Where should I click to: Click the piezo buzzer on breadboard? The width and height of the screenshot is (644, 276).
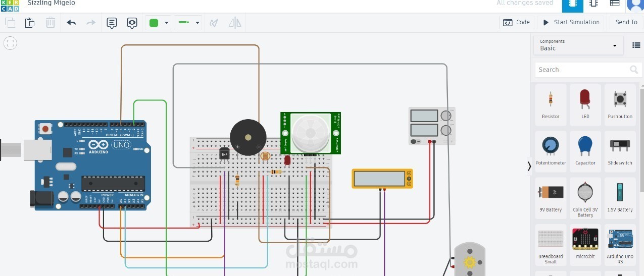click(x=248, y=137)
